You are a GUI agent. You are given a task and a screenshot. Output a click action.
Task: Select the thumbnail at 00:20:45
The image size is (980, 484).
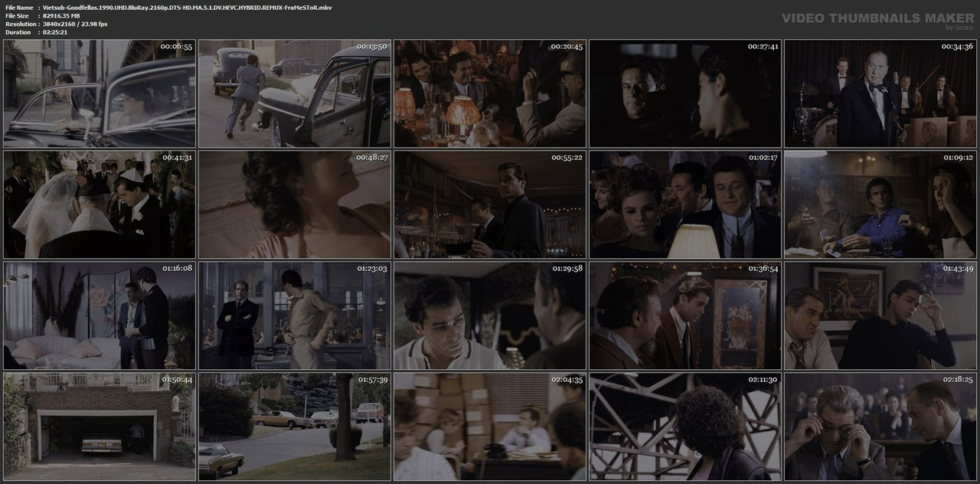pos(490,93)
